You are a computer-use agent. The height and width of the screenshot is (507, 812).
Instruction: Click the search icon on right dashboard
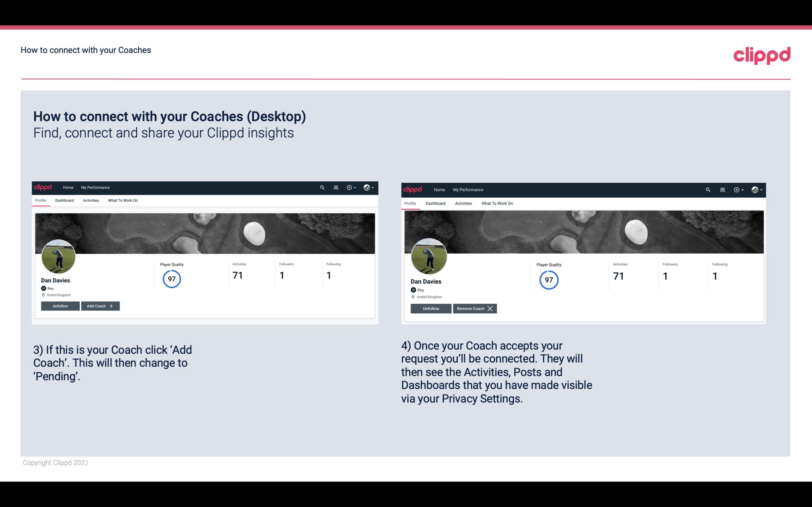[707, 189]
